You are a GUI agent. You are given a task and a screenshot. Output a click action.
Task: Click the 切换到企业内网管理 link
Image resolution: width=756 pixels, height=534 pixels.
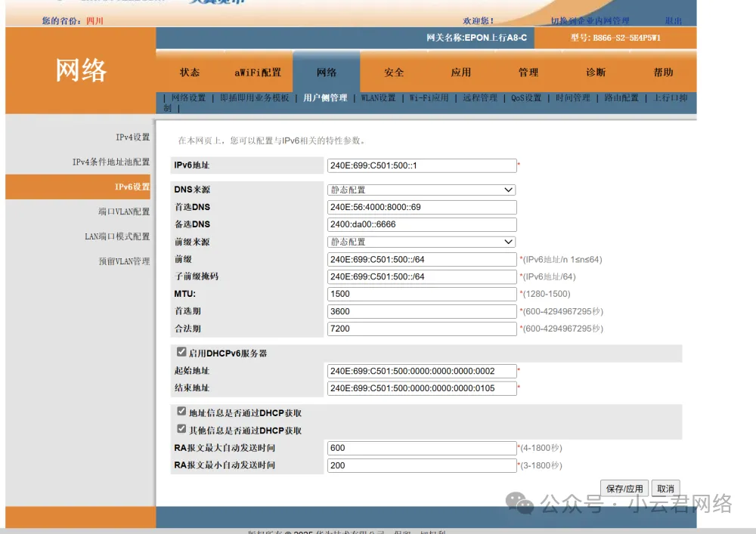[x=590, y=20]
